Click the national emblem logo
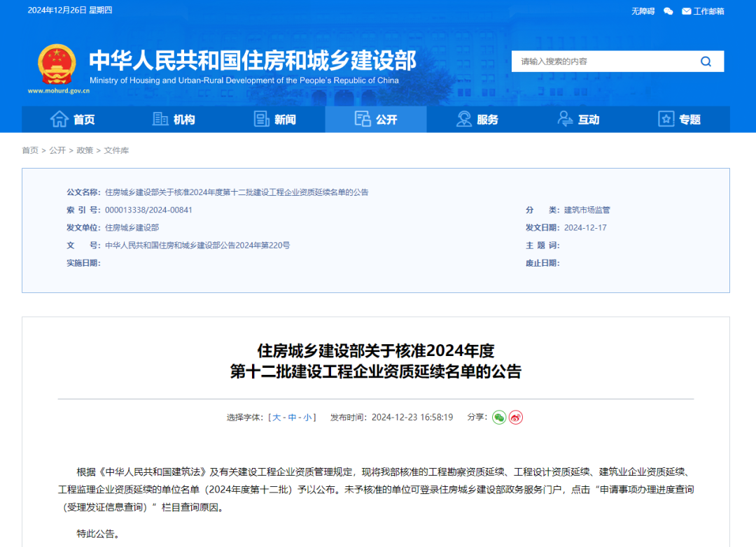Viewport: 756px width, 547px height. click(57, 64)
